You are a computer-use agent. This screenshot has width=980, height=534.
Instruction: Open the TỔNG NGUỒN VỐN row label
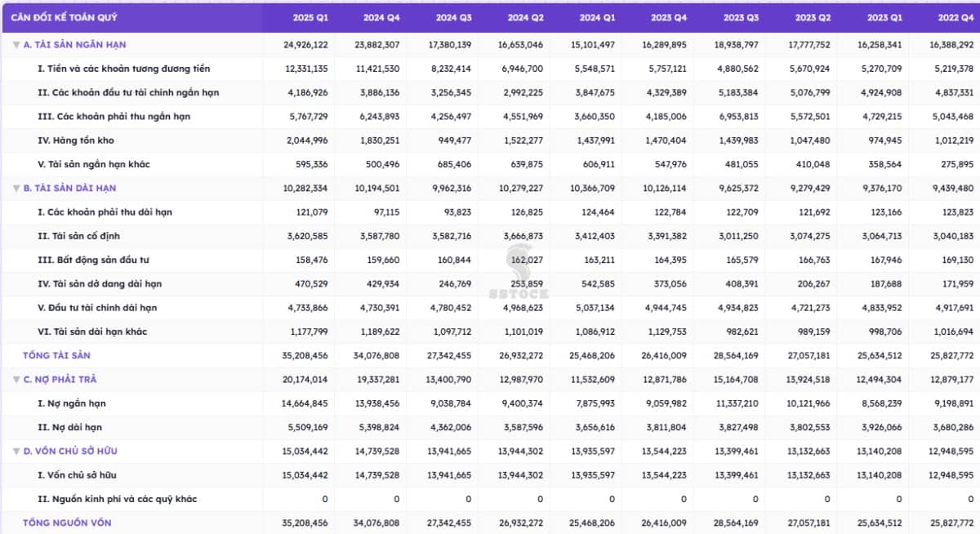(67, 523)
